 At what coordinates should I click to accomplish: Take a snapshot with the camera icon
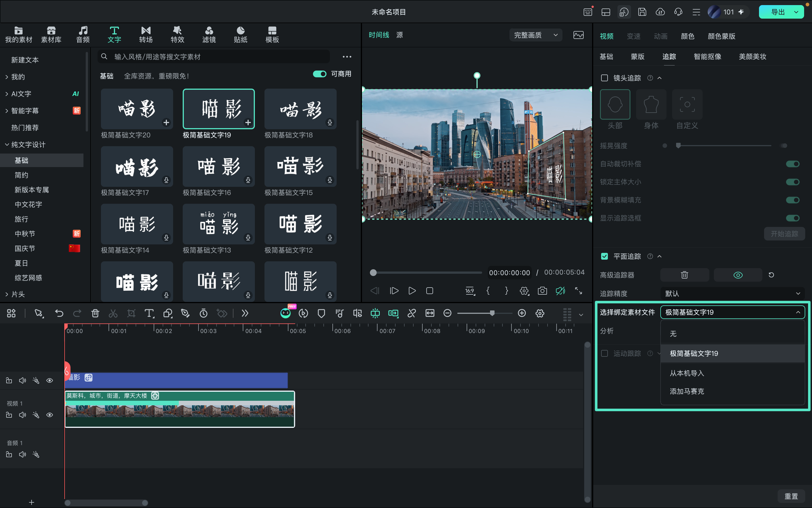[x=542, y=291]
